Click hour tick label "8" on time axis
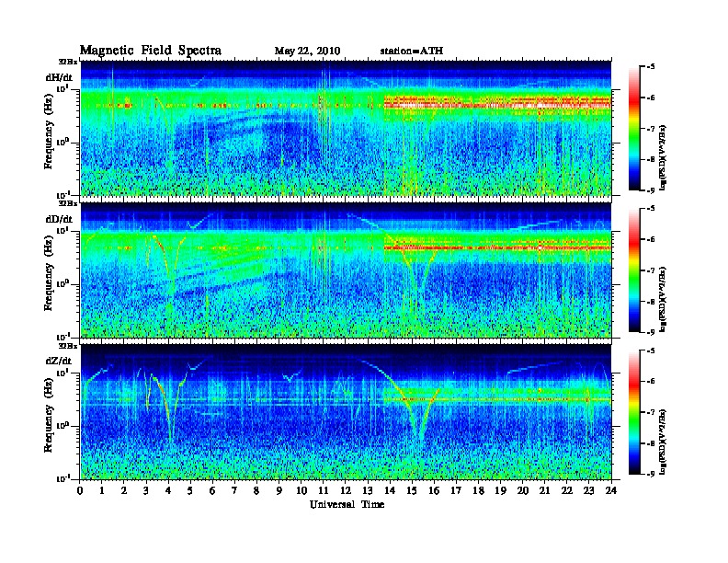Screen dimensions: 728x563 click(256, 490)
